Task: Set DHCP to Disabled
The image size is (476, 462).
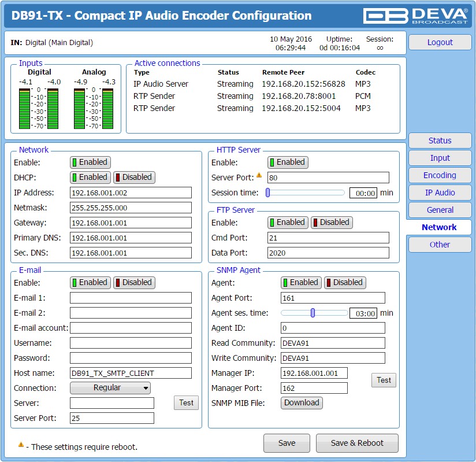Action: 134,177
